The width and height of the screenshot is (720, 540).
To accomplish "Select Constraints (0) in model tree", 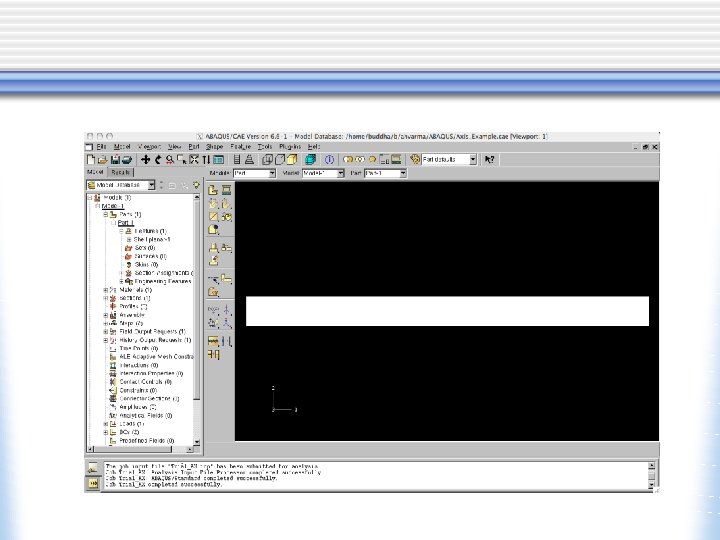I will pos(138,390).
